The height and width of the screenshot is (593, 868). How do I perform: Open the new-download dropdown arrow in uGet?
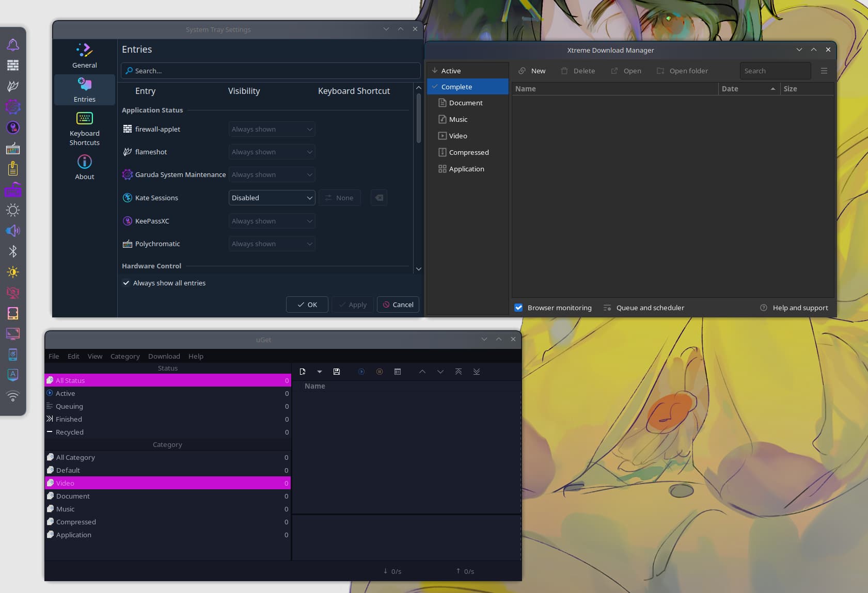pos(320,372)
